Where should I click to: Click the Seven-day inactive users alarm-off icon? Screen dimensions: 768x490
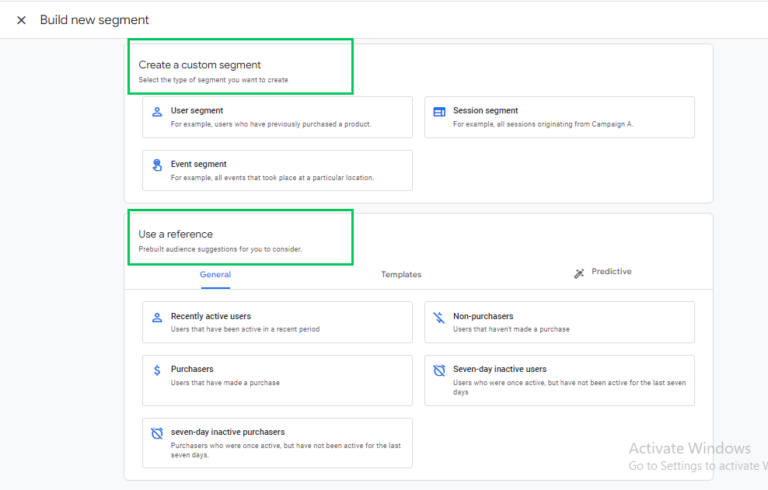point(439,370)
